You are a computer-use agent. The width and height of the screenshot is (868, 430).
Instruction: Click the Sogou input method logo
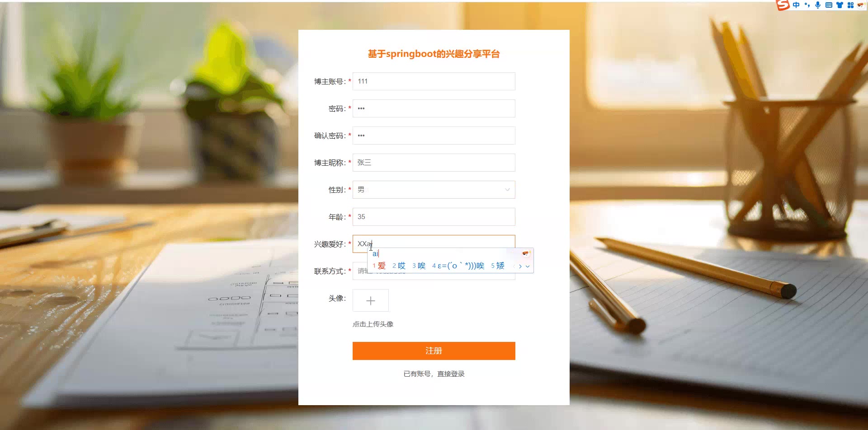(783, 5)
